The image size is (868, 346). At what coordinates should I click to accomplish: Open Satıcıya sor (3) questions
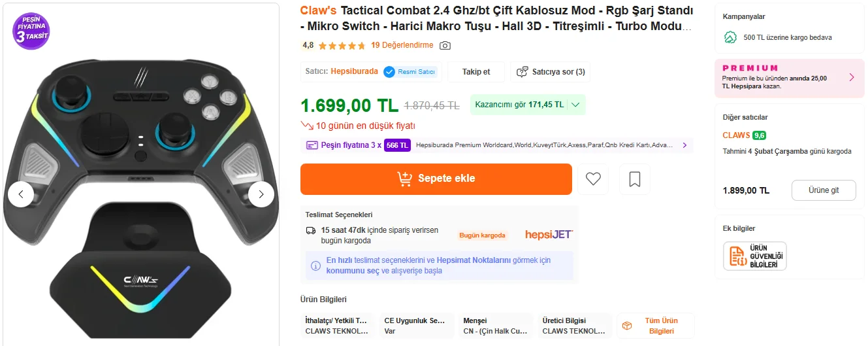[x=551, y=72]
